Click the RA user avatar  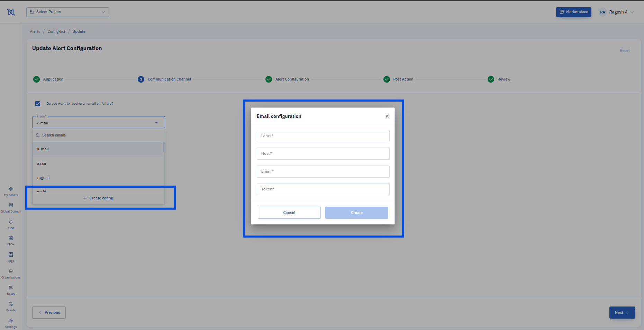click(x=602, y=12)
